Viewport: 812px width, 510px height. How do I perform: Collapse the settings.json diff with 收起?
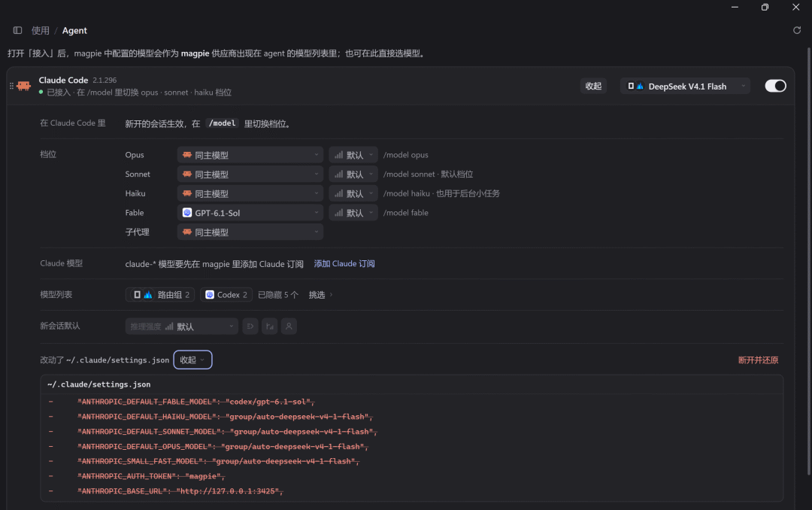point(192,360)
